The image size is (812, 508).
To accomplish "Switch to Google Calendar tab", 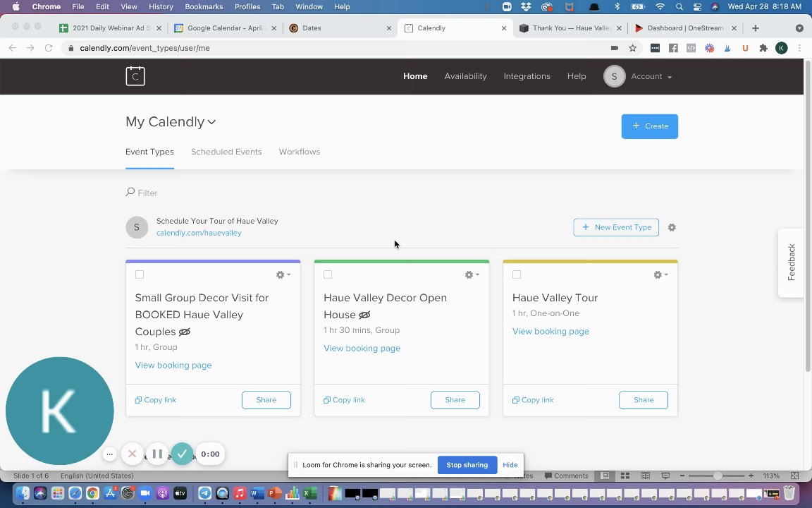I will click(x=226, y=28).
